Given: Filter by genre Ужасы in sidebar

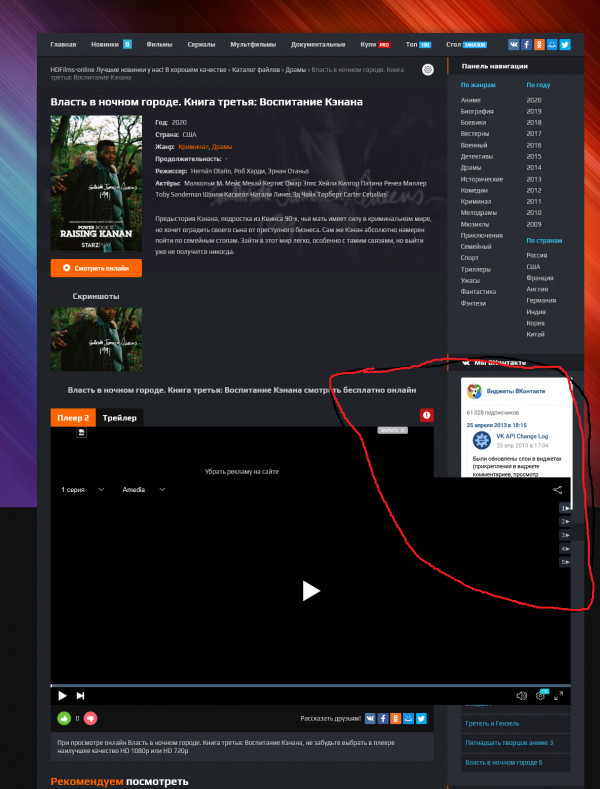Looking at the screenshot, I should 470,280.
